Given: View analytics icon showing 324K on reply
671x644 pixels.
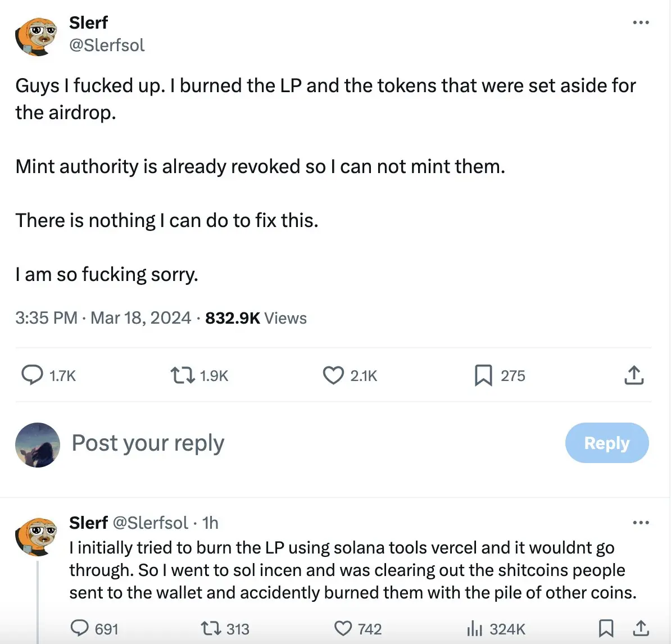Looking at the screenshot, I should coord(475,628).
